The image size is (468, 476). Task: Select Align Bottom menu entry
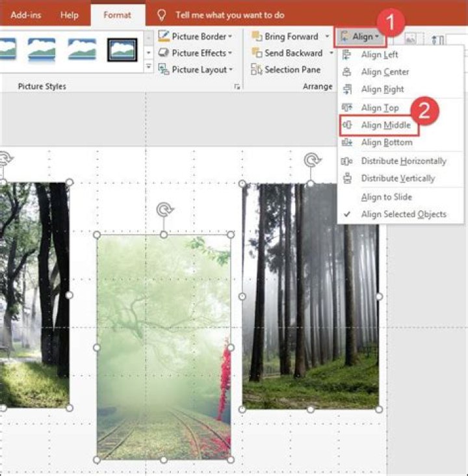(387, 142)
